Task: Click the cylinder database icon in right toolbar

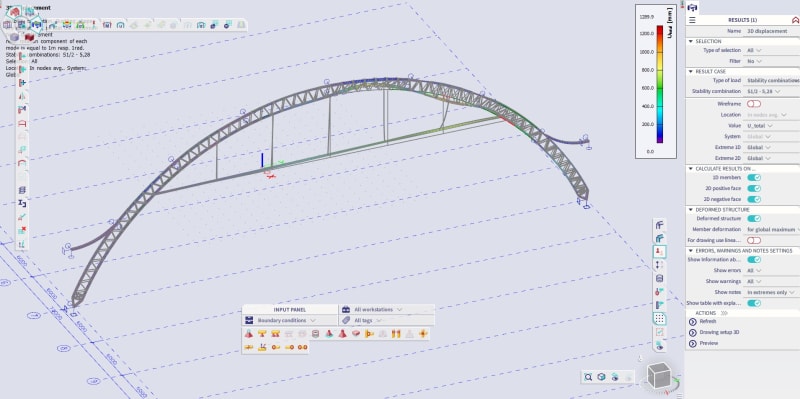Action: (x=659, y=279)
